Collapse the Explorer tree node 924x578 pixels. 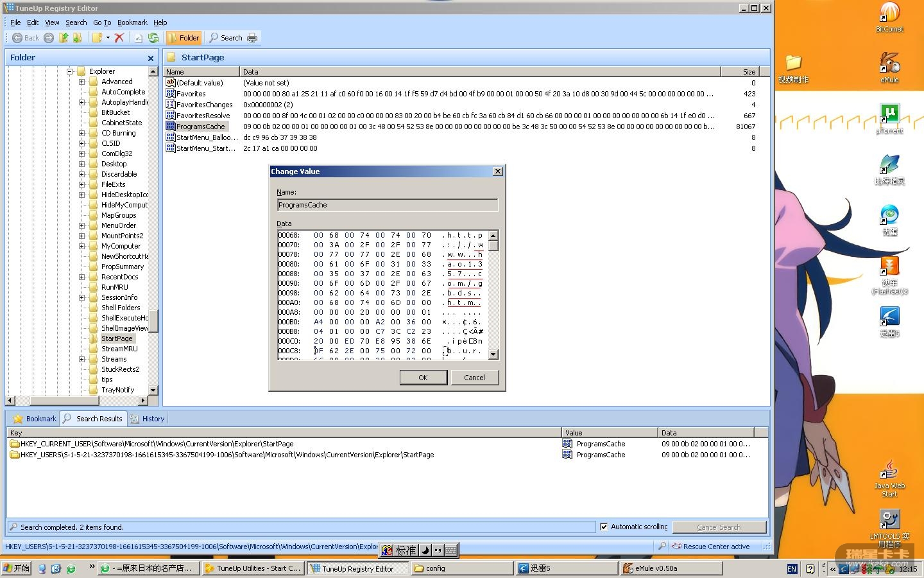[x=70, y=71]
